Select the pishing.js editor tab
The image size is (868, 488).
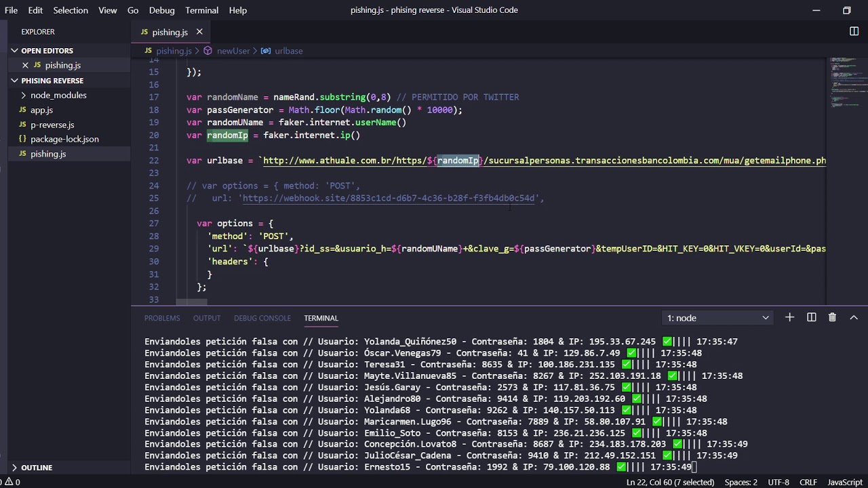171,32
